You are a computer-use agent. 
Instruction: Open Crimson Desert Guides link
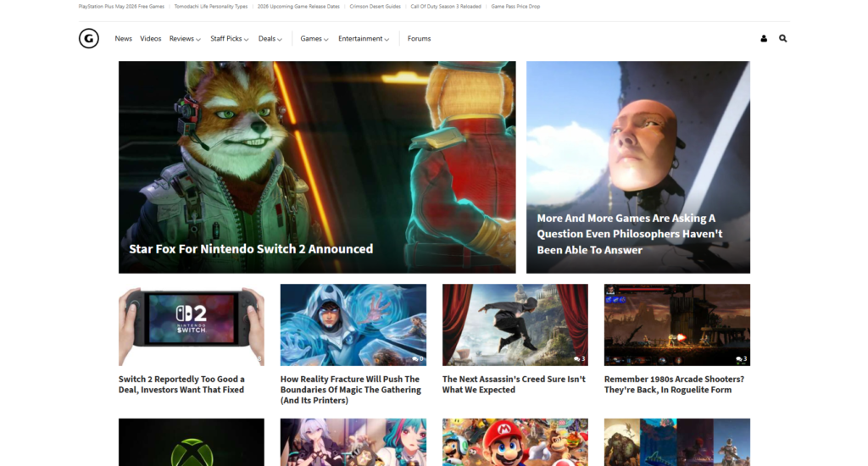click(375, 7)
